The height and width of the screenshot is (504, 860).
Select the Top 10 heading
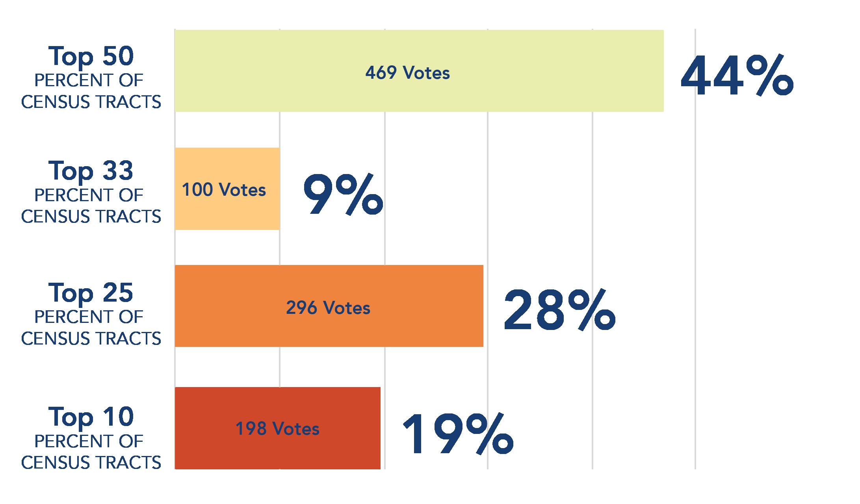(x=91, y=417)
